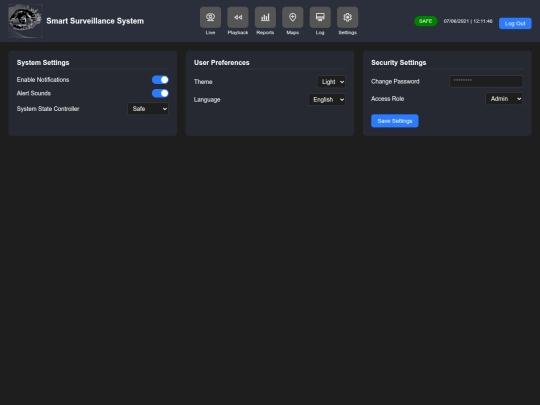Click the Enable Notifications label

coord(43,80)
